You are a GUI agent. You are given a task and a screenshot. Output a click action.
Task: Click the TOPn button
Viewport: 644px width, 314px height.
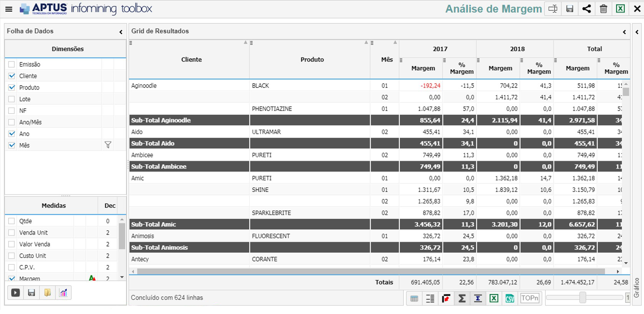pos(530,298)
